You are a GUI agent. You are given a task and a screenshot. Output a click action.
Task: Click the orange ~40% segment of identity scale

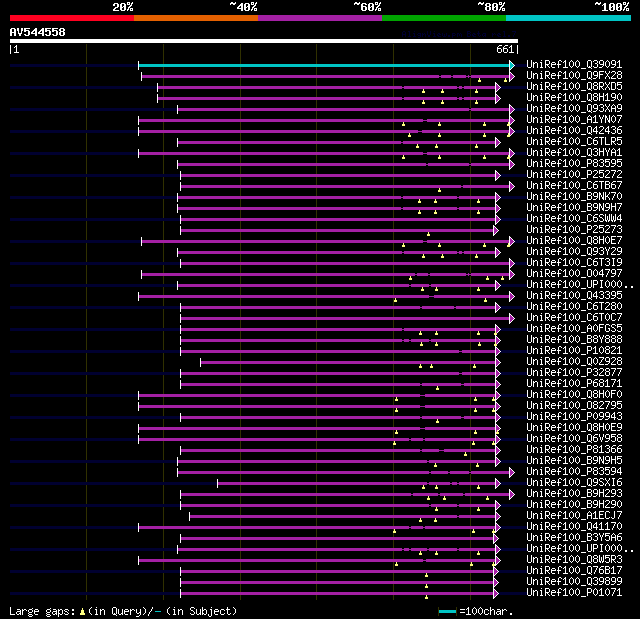196,18
